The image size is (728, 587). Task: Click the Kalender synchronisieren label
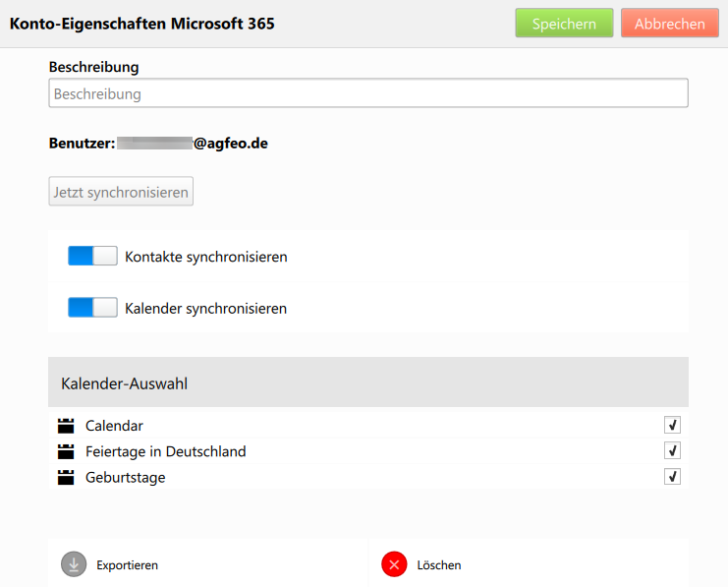point(205,308)
